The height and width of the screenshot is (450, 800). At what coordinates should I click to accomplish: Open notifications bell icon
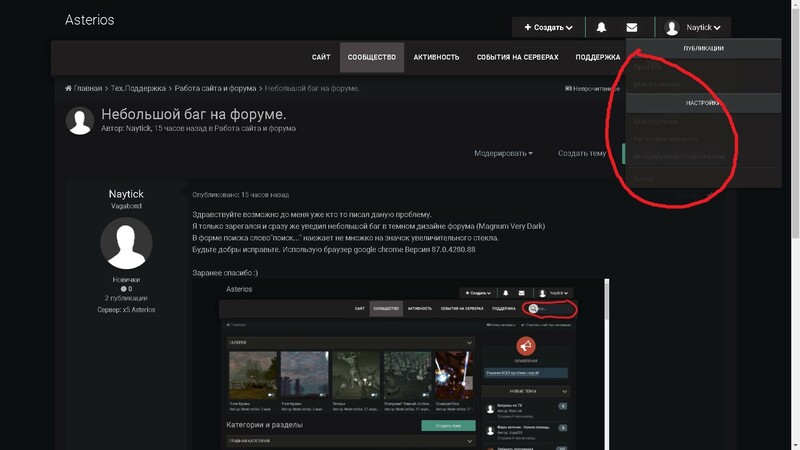pos(601,28)
